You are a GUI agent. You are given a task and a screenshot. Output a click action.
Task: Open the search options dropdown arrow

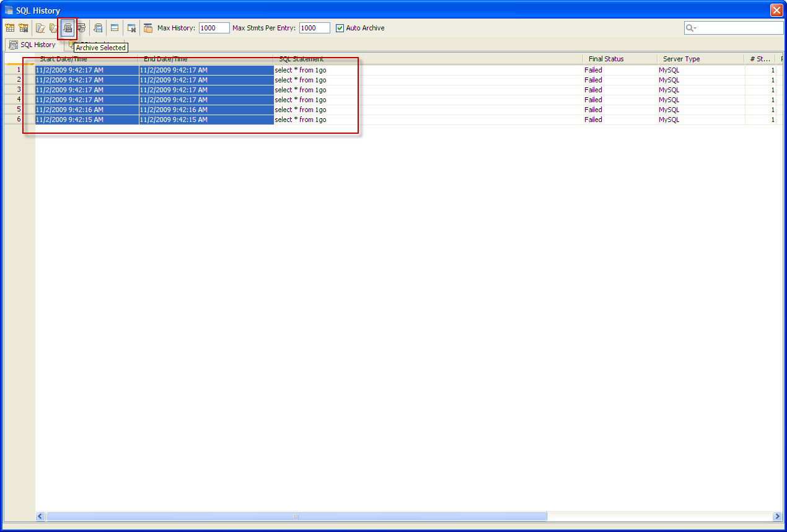pos(695,28)
